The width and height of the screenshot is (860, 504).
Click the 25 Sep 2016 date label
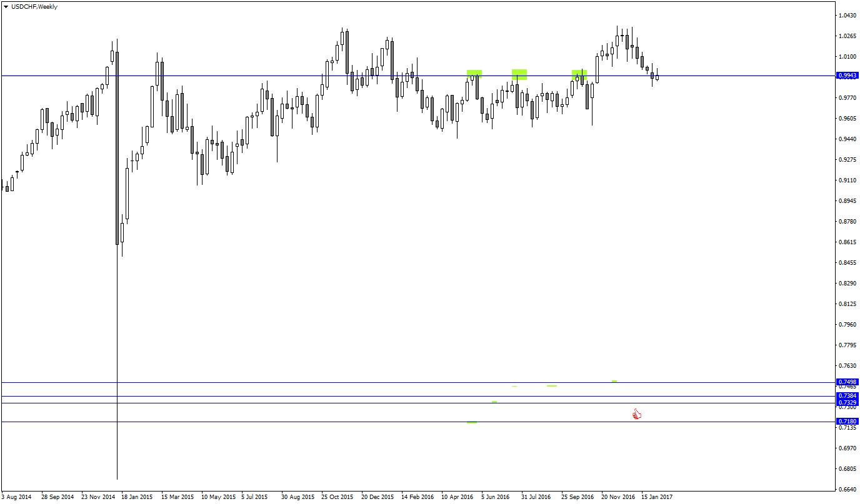tap(577, 497)
